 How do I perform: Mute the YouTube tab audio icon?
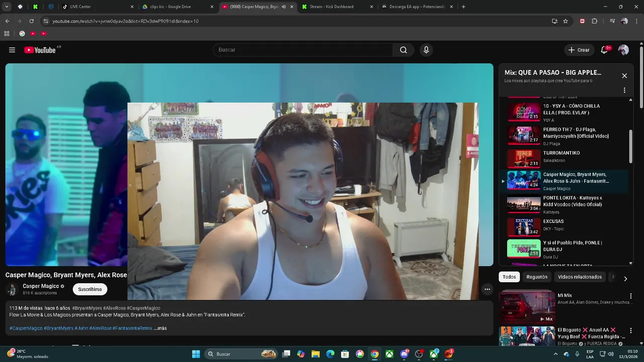284,7
